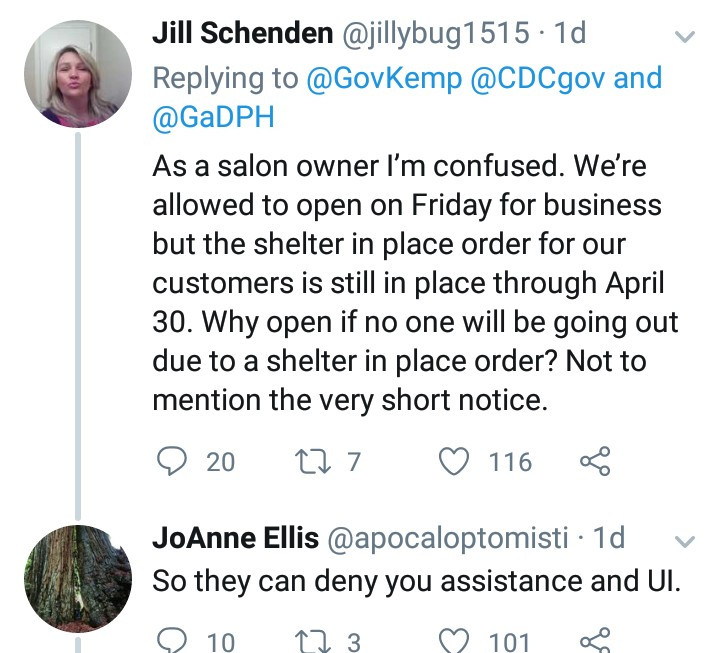View Jill Schenden's profile picture
The width and height of the screenshot is (720, 653).
(x=77, y=73)
